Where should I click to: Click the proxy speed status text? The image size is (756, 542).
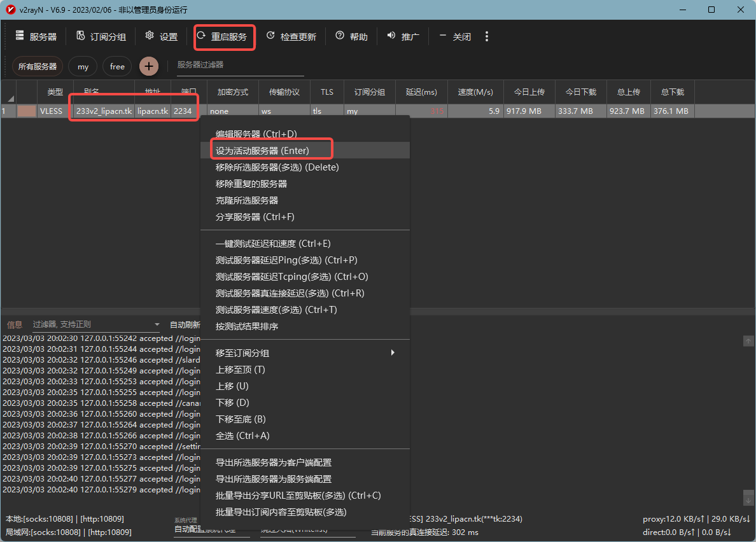pos(696,519)
